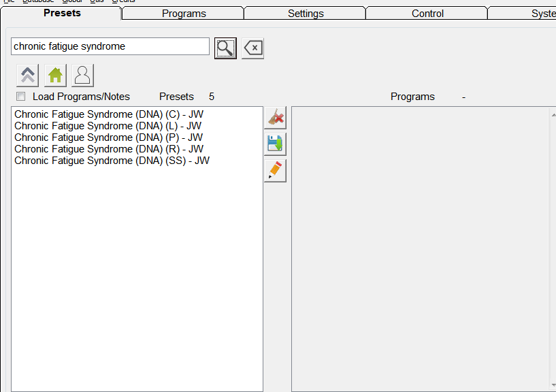Go to the presets home folder

click(55, 75)
